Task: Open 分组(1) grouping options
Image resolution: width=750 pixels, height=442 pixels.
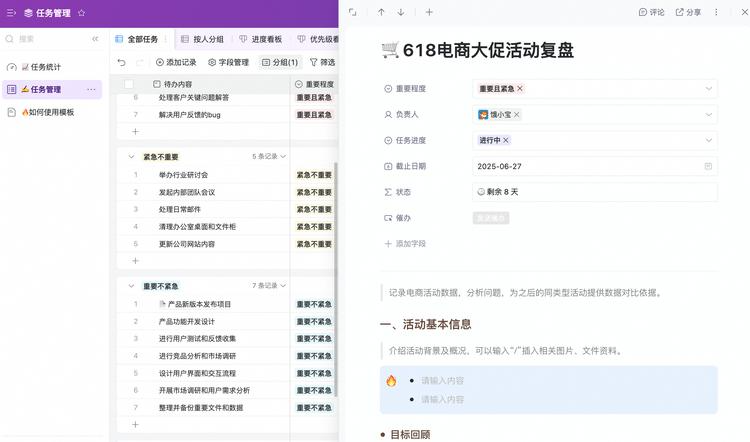Action: 280,62
